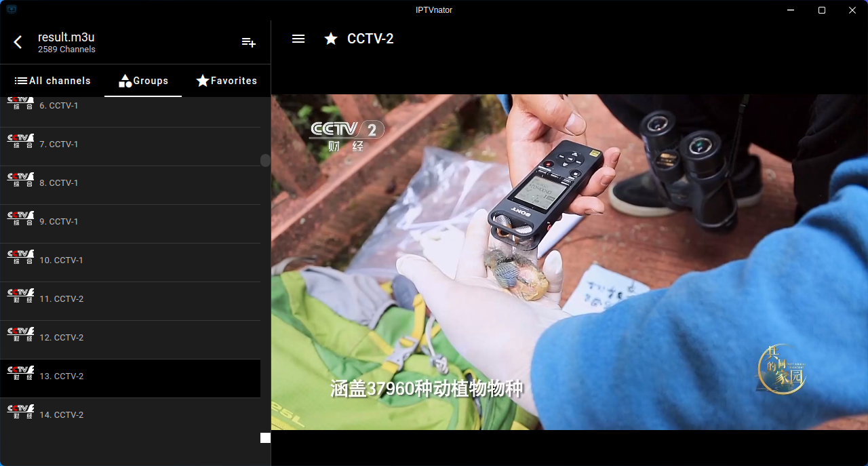Screen dimensions: 868x466
Task: Click the add playlist icon
Action: [249, 42]
